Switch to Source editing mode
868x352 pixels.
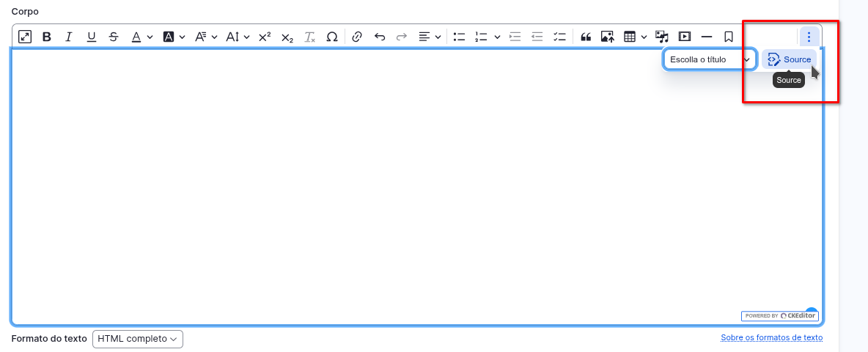pyautogui.click(x=790, y=59)
